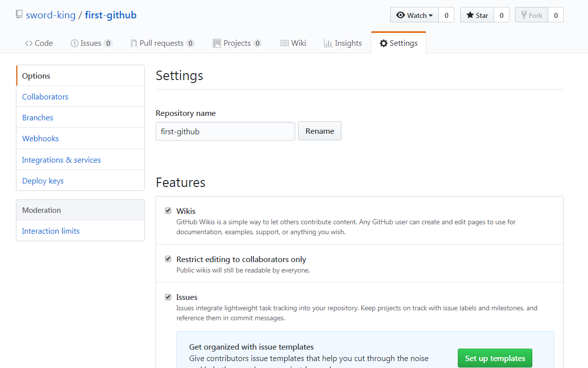Image resolution: width=588 pixels, height=368 pixels.
Task: Click the Moderation section header
Action: 80,210
